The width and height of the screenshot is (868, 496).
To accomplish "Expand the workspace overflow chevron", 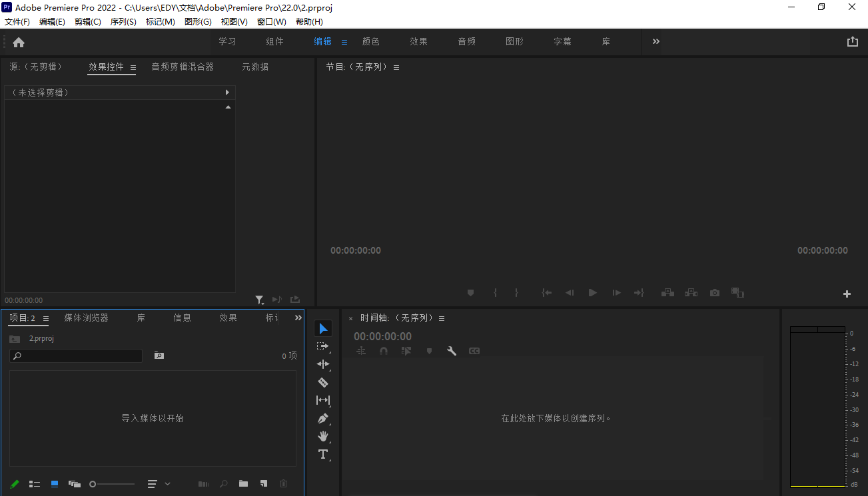I will tap(656, 41).
